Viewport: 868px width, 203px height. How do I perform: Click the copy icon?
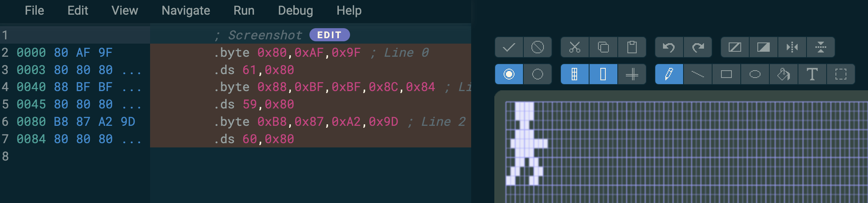[603, 47]
